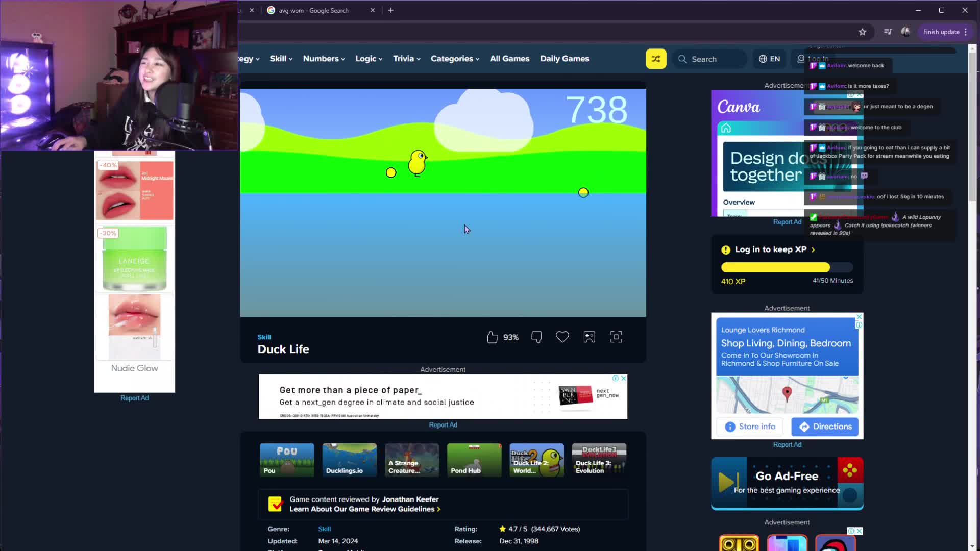Click the next_gen degree banner ad

click(x=443, y=397)
